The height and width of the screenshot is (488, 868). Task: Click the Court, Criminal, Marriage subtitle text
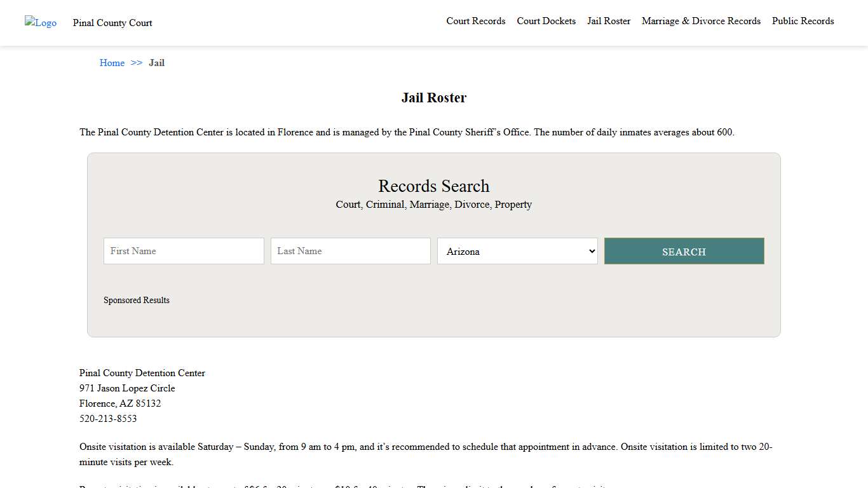[434, 205]
